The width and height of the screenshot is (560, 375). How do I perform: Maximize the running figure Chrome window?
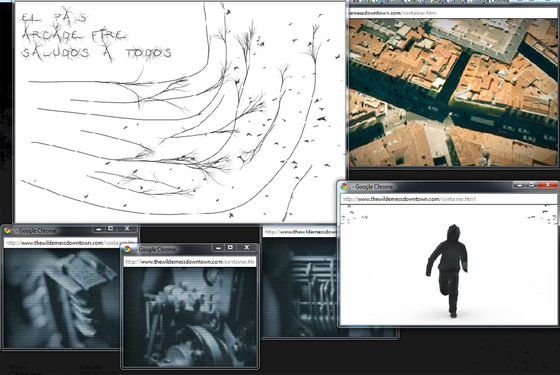coord(531,185)
